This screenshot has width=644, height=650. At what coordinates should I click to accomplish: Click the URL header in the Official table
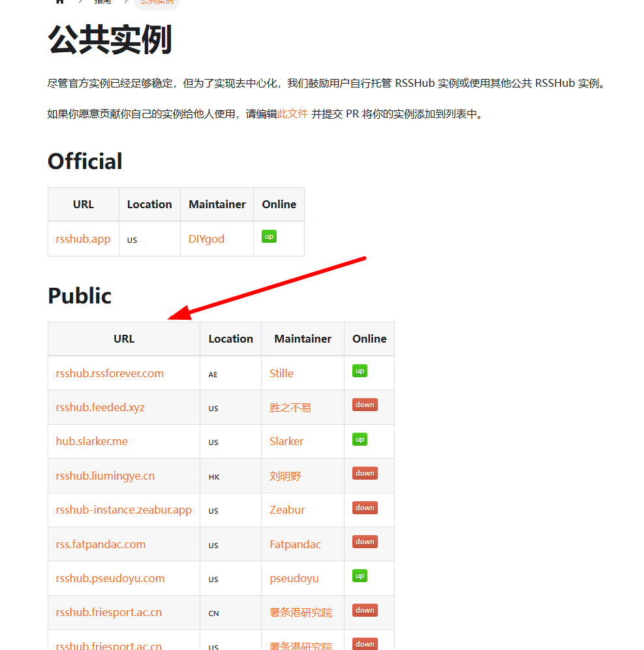point(84,204)
